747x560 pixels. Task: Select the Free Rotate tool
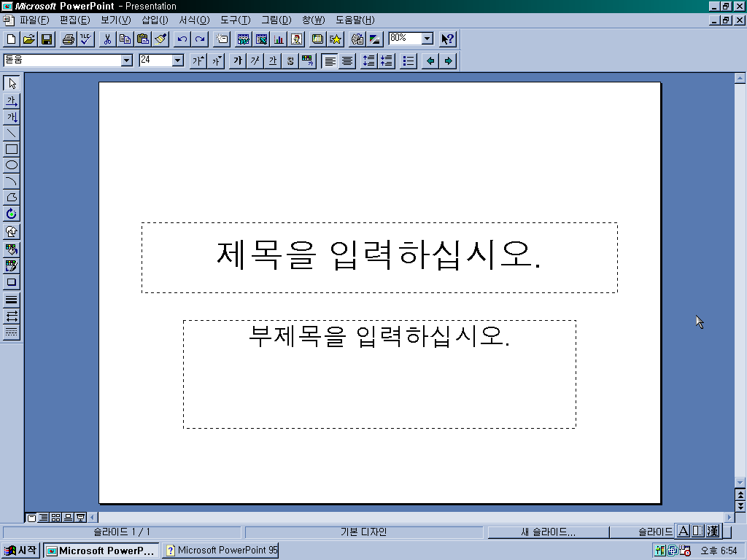(x=12, y=214)
